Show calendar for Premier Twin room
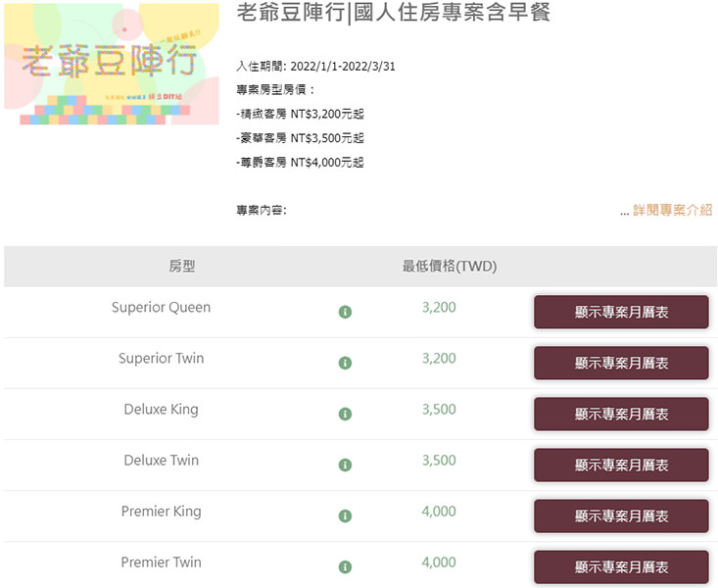Viewport: 718px width, 588px height. click(x=621, y=566)
